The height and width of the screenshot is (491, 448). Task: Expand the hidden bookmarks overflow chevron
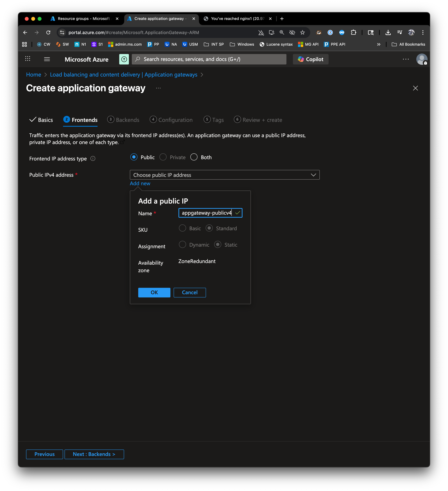pos(378,44)
